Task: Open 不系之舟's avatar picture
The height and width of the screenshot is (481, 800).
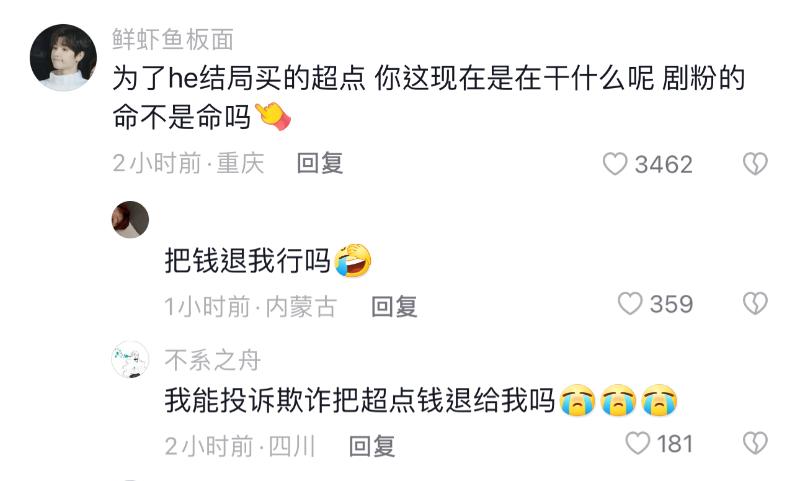Action: pyautogui.click(x=130, y=360)
